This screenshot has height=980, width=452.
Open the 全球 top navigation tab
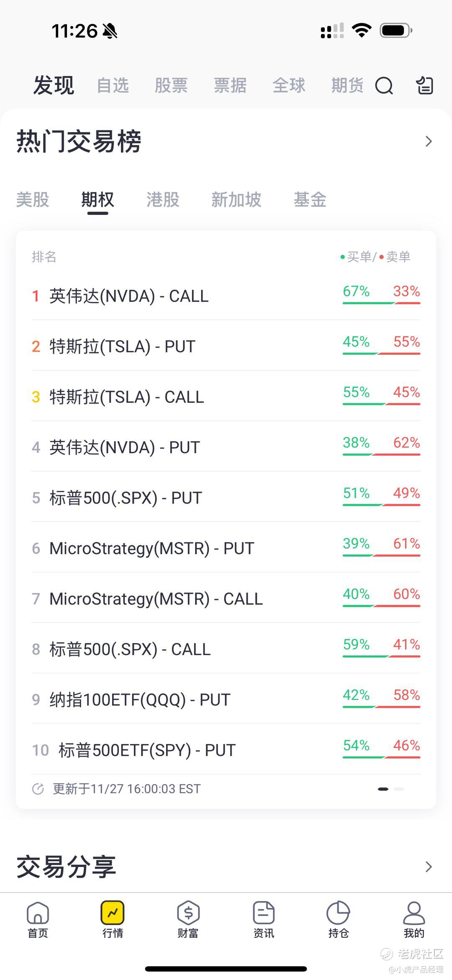pos(289,86)
